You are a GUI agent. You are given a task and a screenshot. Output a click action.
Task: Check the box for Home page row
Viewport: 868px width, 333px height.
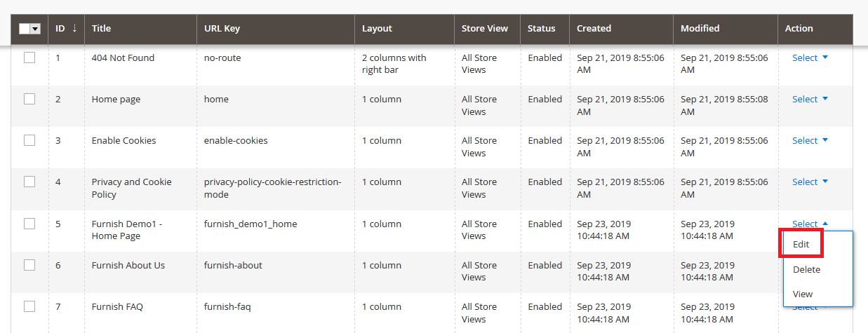click(x=29, y=99)
